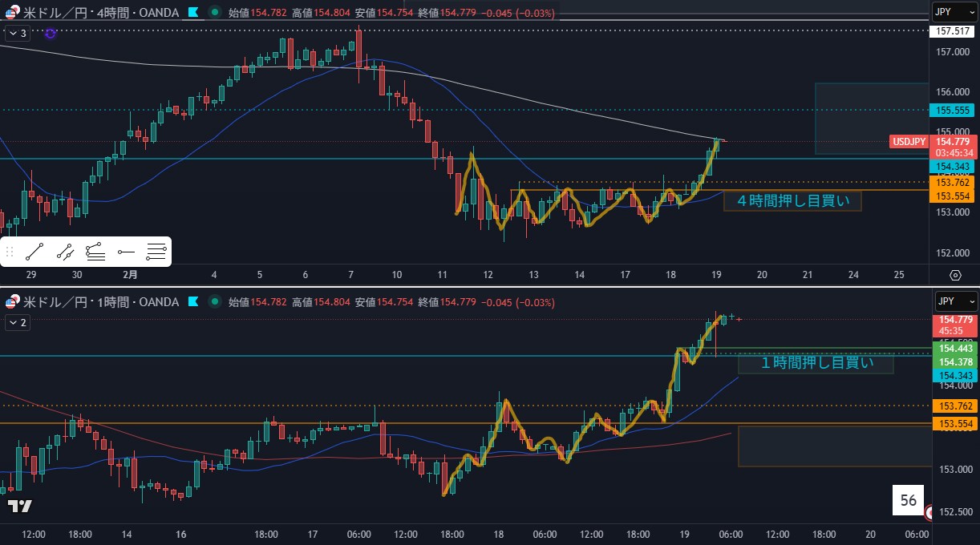The height and width of the screenshot is (545, 980).
Task: Open chart settings gear on time axis
Action: click(x=955, y=275)
